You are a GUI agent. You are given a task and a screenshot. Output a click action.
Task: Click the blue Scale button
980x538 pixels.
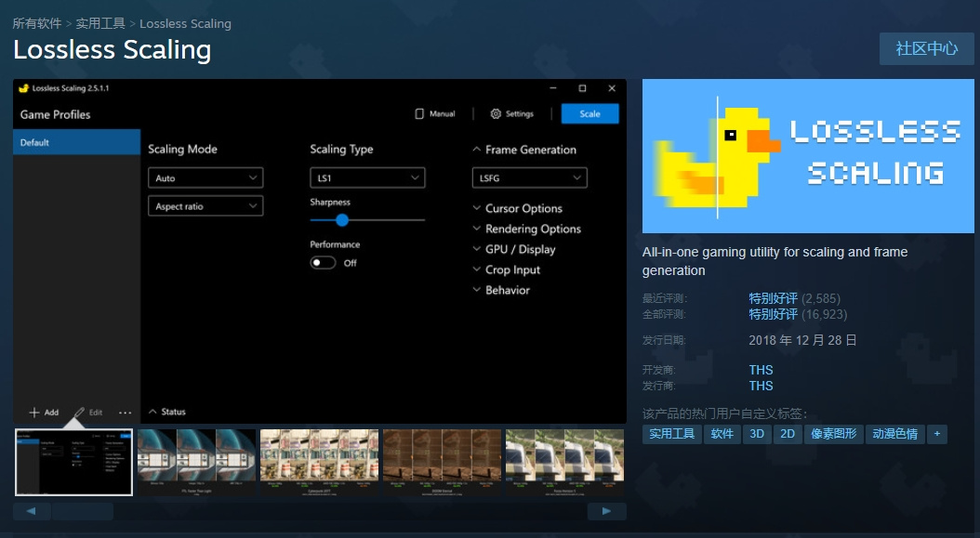(590, 113)
